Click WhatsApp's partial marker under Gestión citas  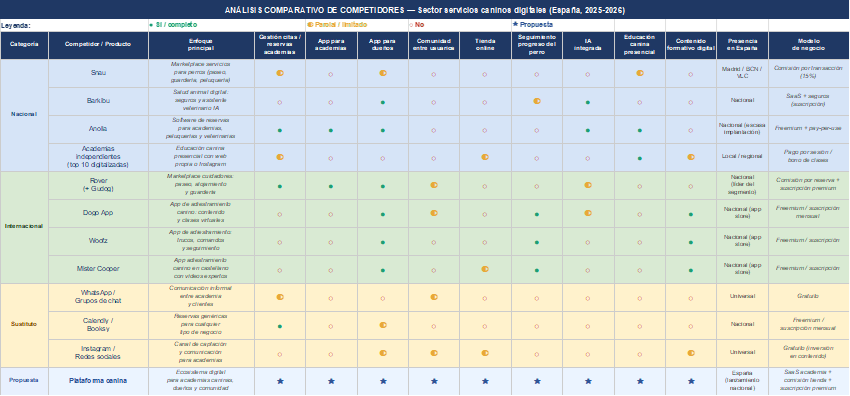(x=280, y=297)
